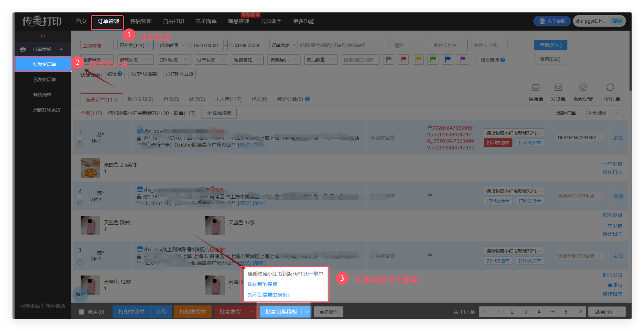The width and height of the screenshot is (644, 331).
Task: Click the printer icon beside 打单发货
Action: [23, 49]
